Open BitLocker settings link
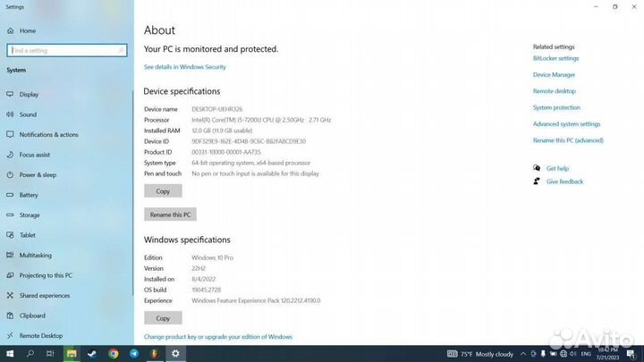The height and width of the screenshot is (362, 644). 555,58
